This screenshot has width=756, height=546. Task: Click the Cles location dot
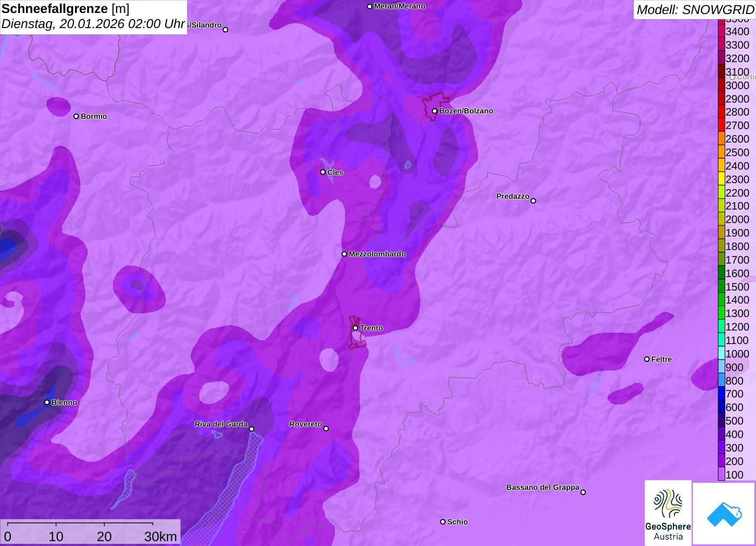pos(323,172)
